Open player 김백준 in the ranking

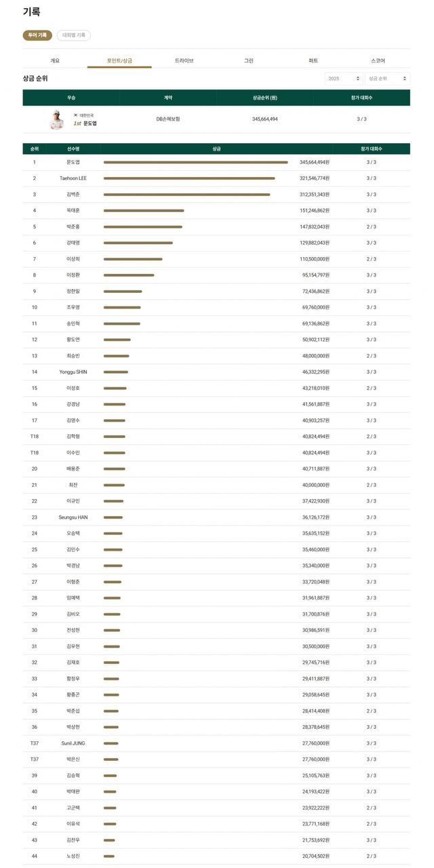click(x=73, y=195)
